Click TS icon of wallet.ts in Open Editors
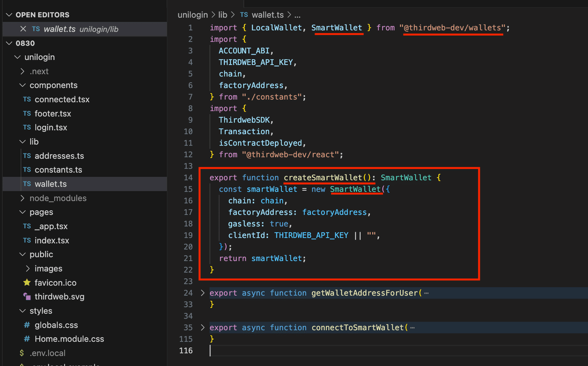 click(x=36, y=29)
